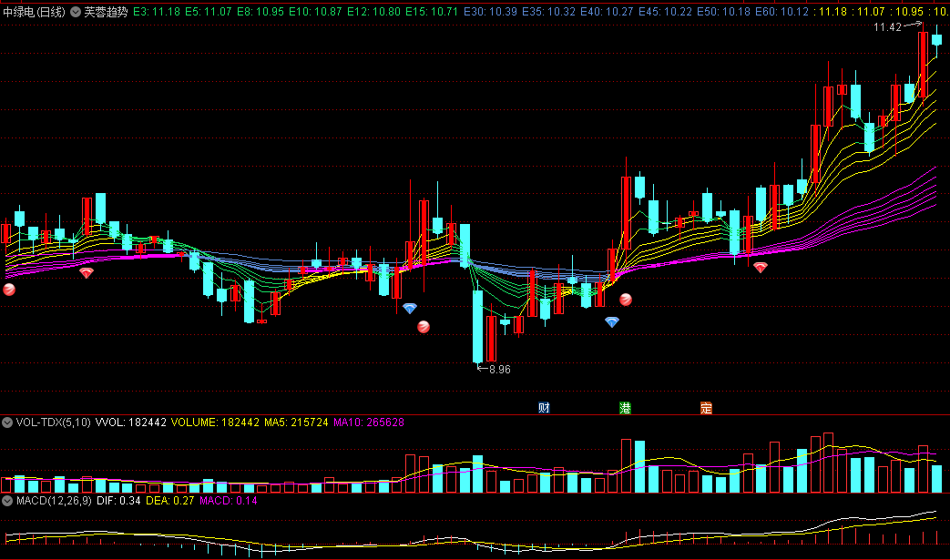The image size is (950, 560).
Task: Select the E40: 10.27 value
Action: click(607, 12)
